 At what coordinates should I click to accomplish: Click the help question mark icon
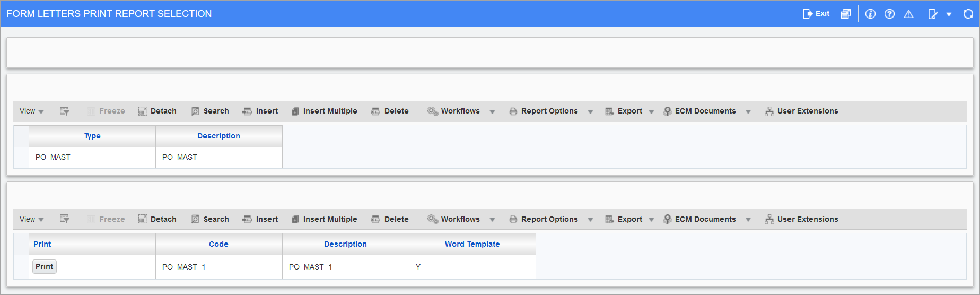(889, 14)
